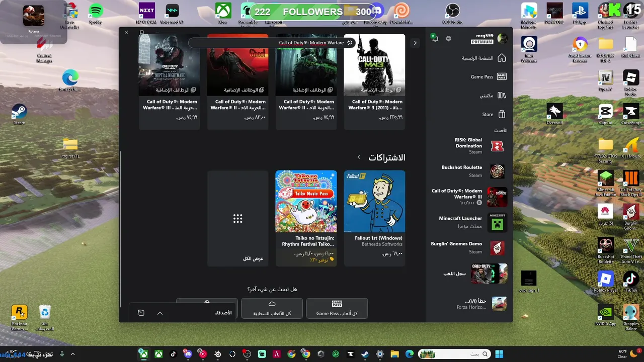The width and height of the screenshot is (644, 362).
Task: Open the PS App desktop shortcut
Action: 580,14
